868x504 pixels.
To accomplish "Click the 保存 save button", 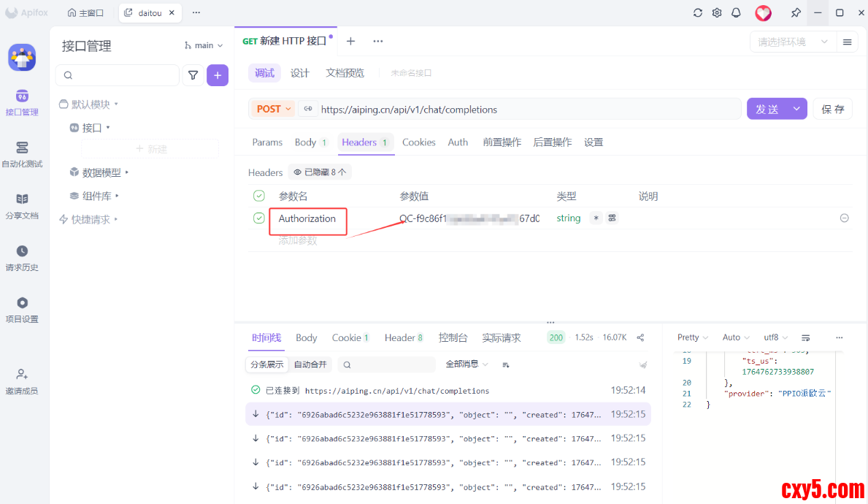I will (832, 109).
